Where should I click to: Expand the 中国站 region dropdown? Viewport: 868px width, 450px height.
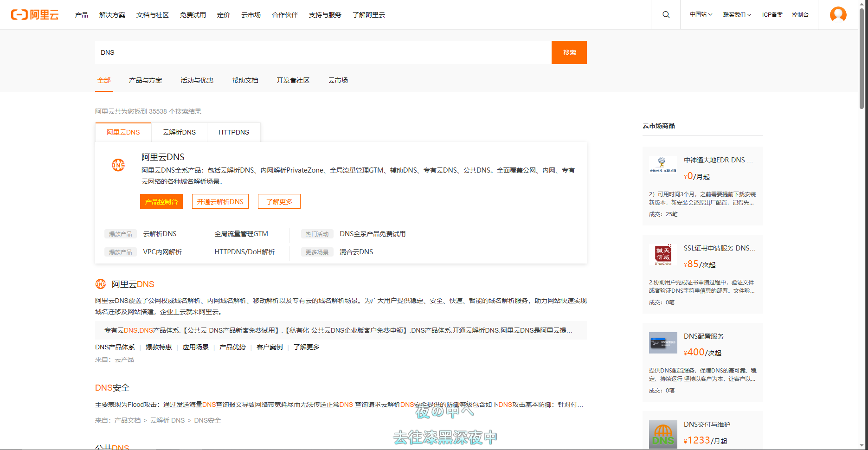tap(701, 15)
